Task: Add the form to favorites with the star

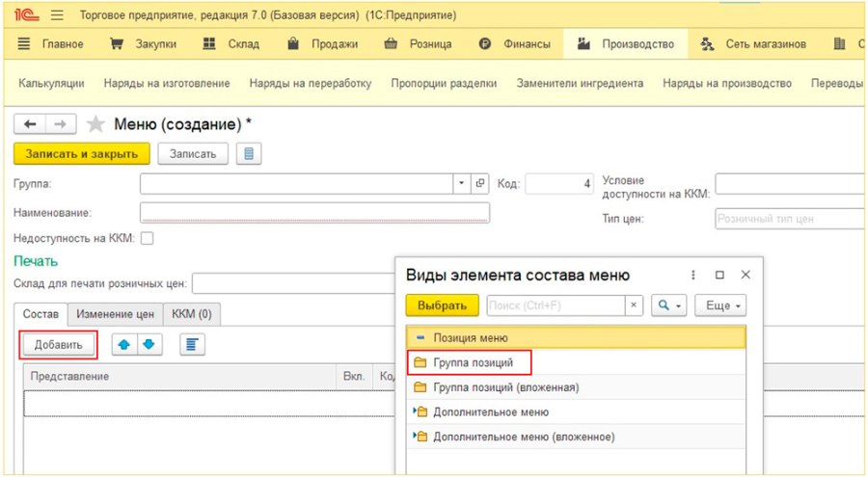Action: coord(95,124)
